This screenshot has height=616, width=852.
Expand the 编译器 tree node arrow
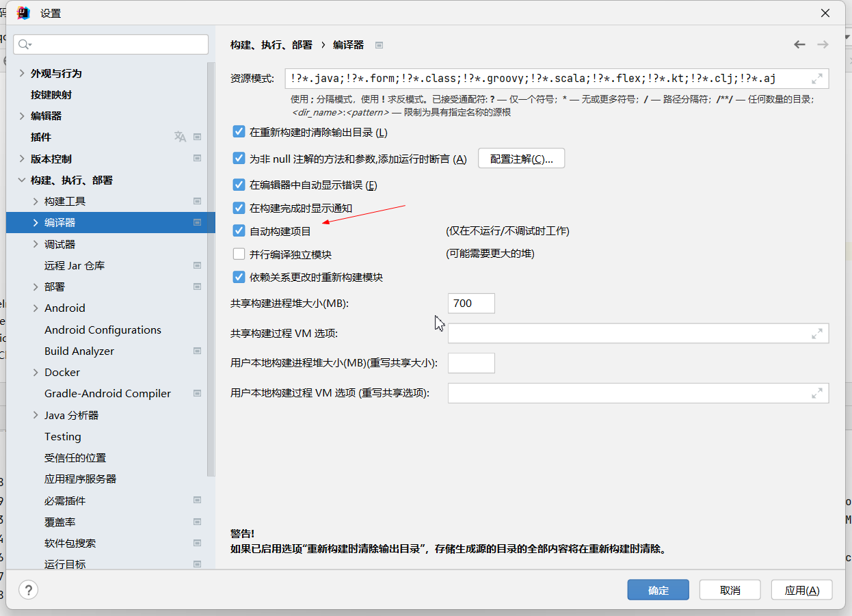pyautogui.click(x=36, y=222)
